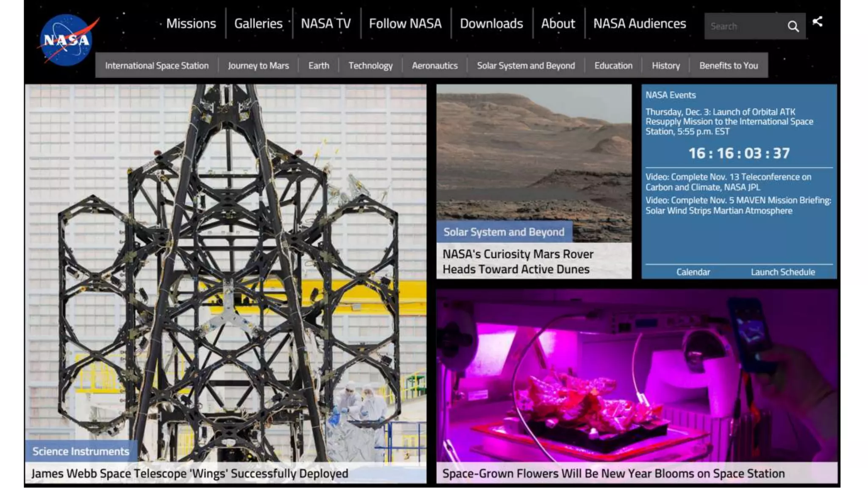Click the Curiosity Mars Rover headline
This screenshot has height=488, width=868.
click(x=517, y=261)
